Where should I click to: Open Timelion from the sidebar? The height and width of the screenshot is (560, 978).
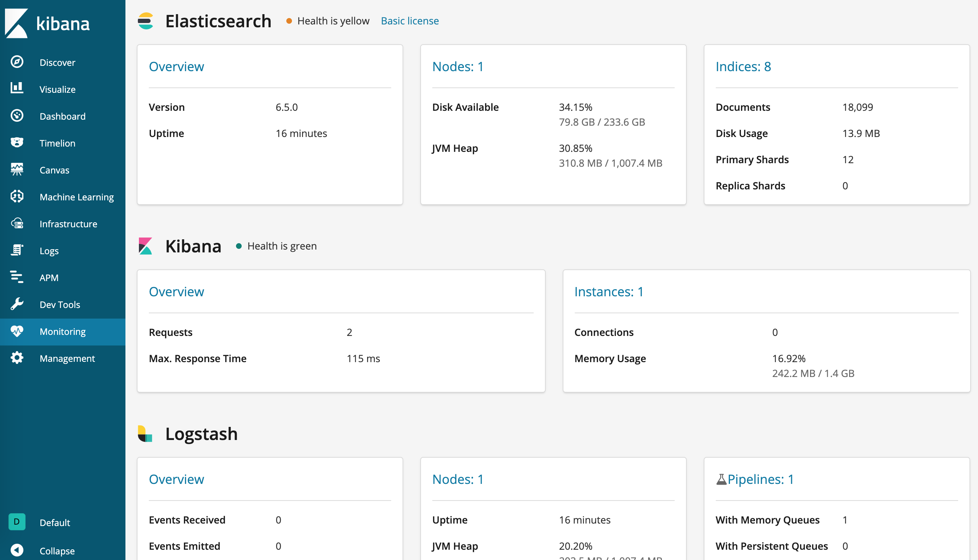57,143
